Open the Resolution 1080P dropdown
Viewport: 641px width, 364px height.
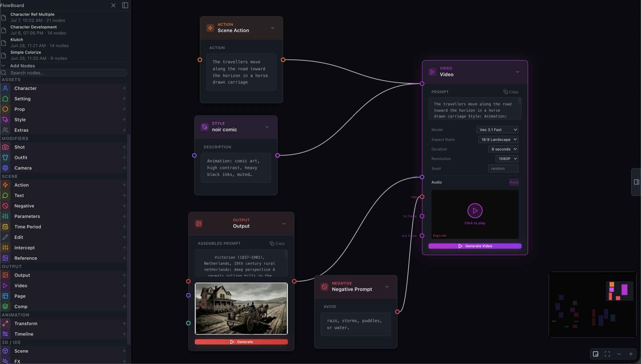[507, 159]
